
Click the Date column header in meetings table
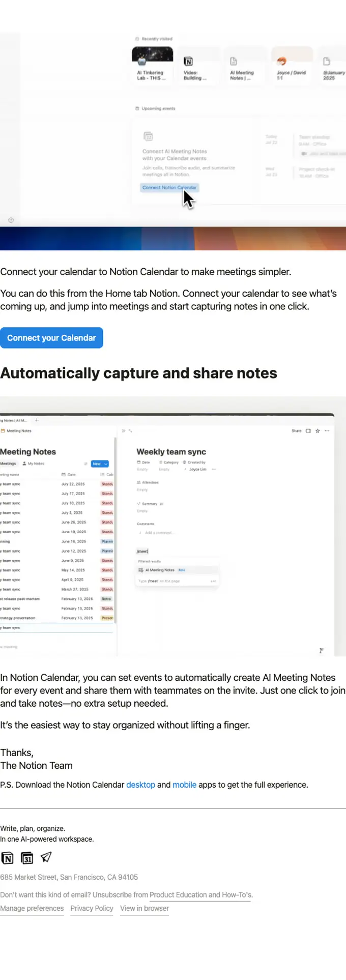tap(69, 474)
